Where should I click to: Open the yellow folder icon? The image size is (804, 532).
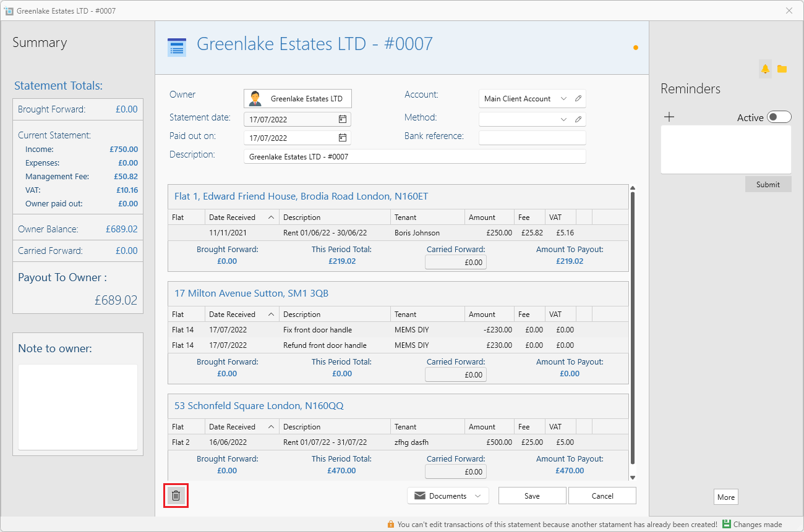(782, 69)
